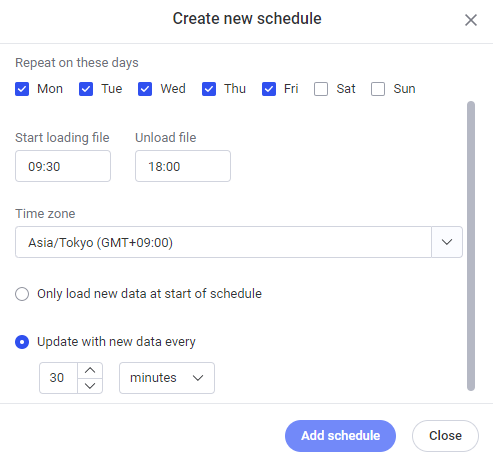
Task: Expand the minutes unit dropdown
Action: pyautogui.click(x=167, y=378)
